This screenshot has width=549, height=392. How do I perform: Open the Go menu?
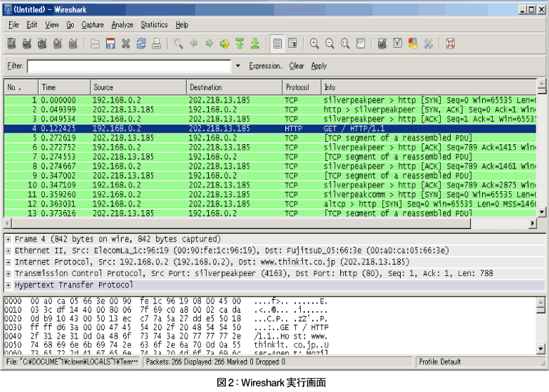click(x=70, y=25)
